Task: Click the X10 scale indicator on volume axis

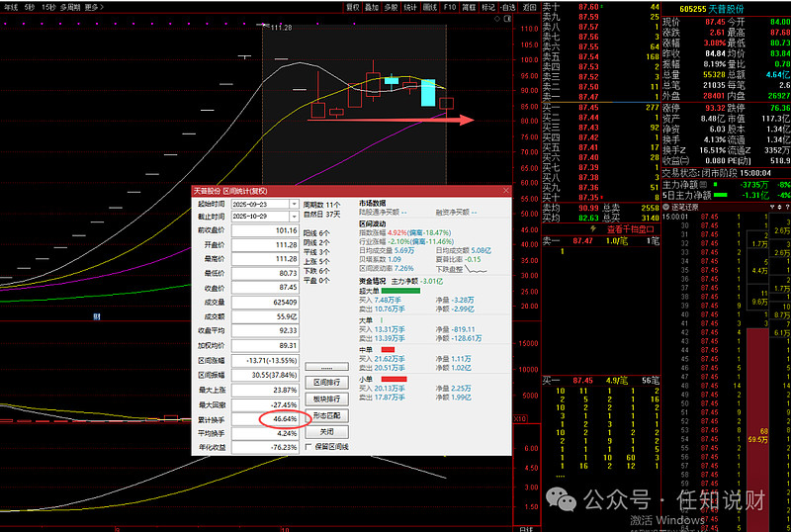Action: click(520, 419)
